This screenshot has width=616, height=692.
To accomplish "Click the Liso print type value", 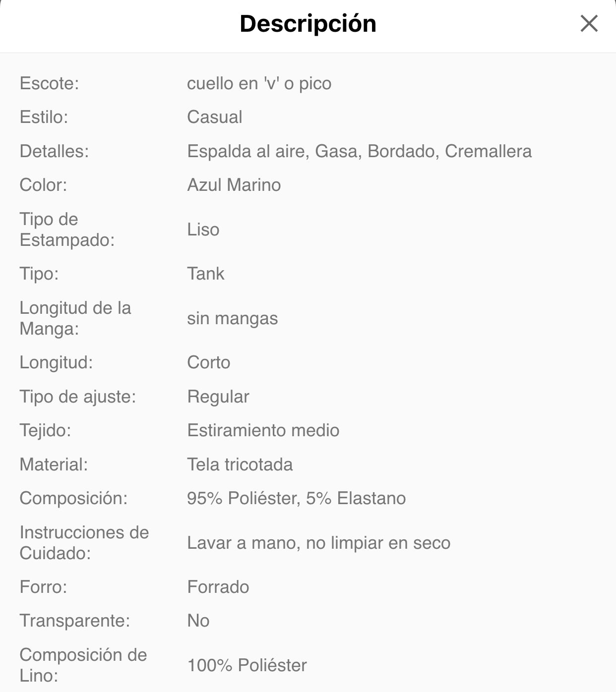I will [x=203, y=230].
